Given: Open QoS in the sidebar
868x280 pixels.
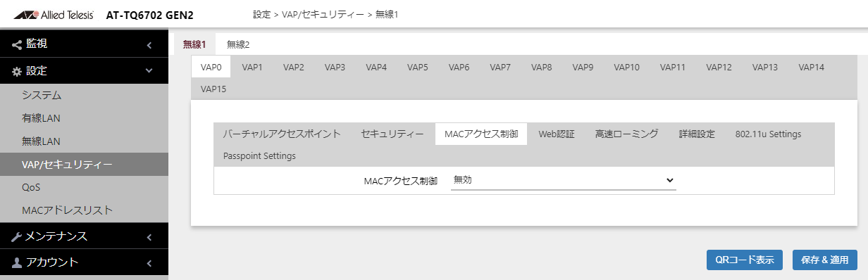Looking at the screenshot, I should 84,188.
